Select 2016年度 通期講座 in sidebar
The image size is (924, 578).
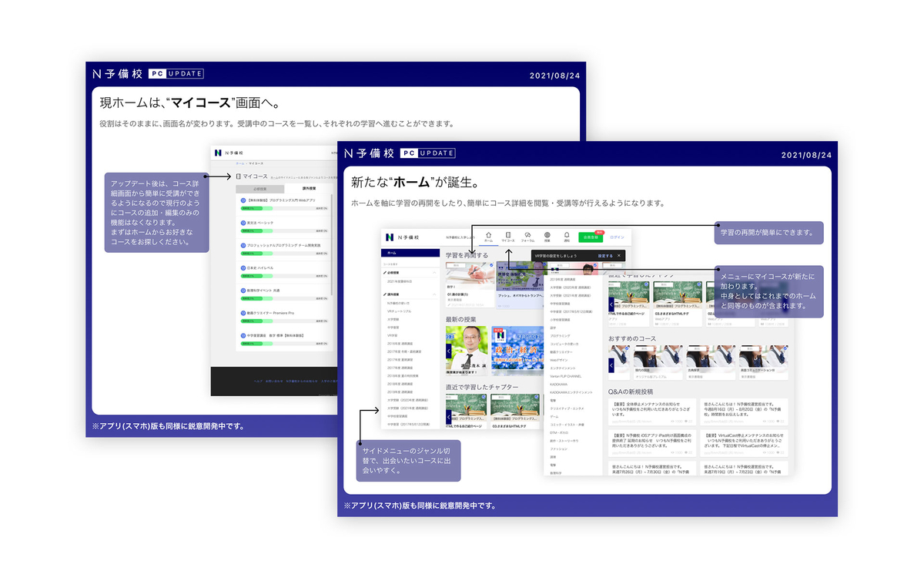(x=400, y=344)
